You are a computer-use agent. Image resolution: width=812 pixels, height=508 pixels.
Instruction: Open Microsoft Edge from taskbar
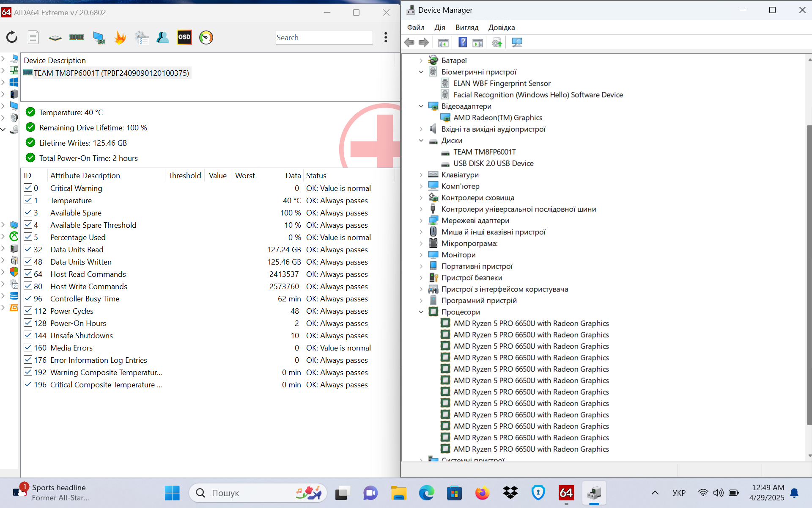(426, 493)
